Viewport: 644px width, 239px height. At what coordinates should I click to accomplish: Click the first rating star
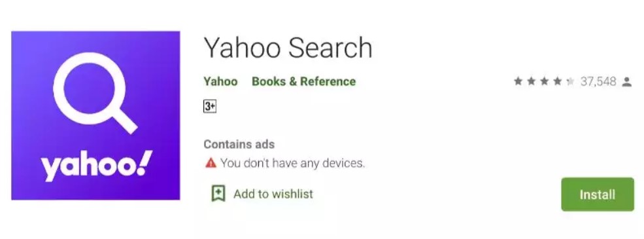point(518,81)
